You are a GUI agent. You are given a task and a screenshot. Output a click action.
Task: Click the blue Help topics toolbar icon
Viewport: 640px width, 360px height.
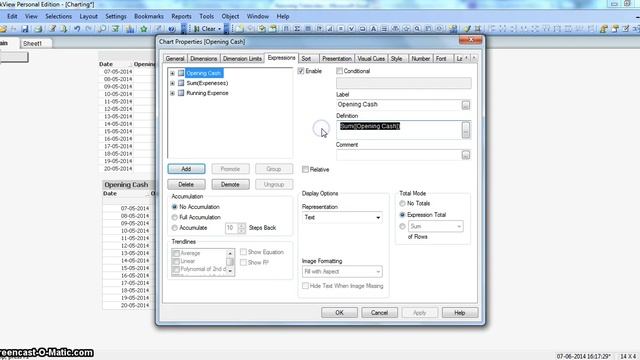[172, 29]
